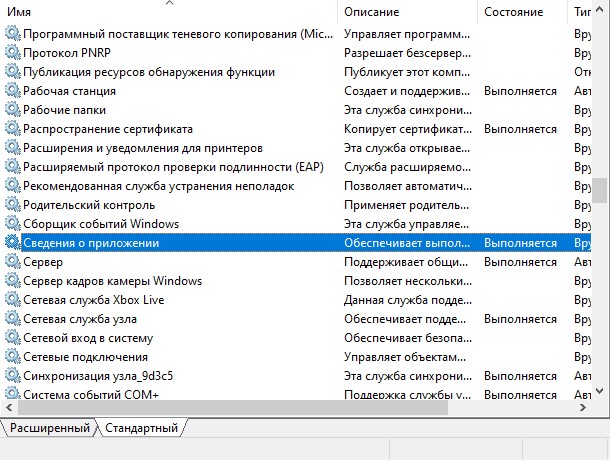Click description Обеспечивает выпол...
This screenshot has width=610, height=460.
407,243
